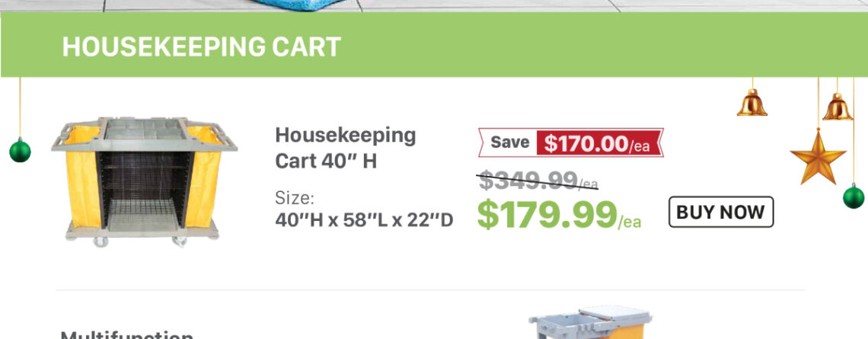Click the multifunction cart image at bottom
The width and height of the screenshot is (868, 339).
click(x=590, y=326)
